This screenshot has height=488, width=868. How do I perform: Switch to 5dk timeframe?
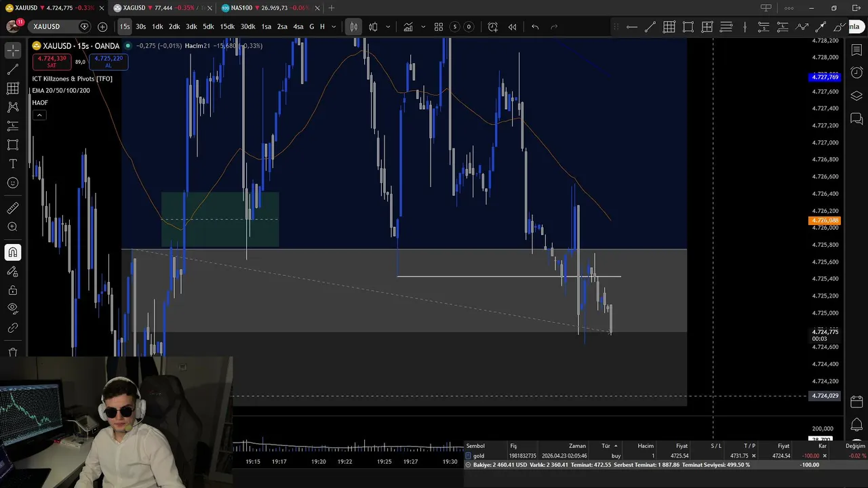[x=208, y=26]
